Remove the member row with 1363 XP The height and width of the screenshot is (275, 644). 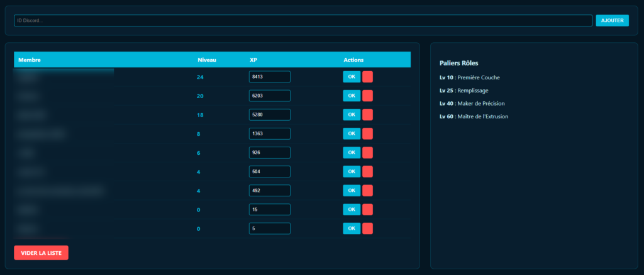pyautogui.click(x=367, y=133)
